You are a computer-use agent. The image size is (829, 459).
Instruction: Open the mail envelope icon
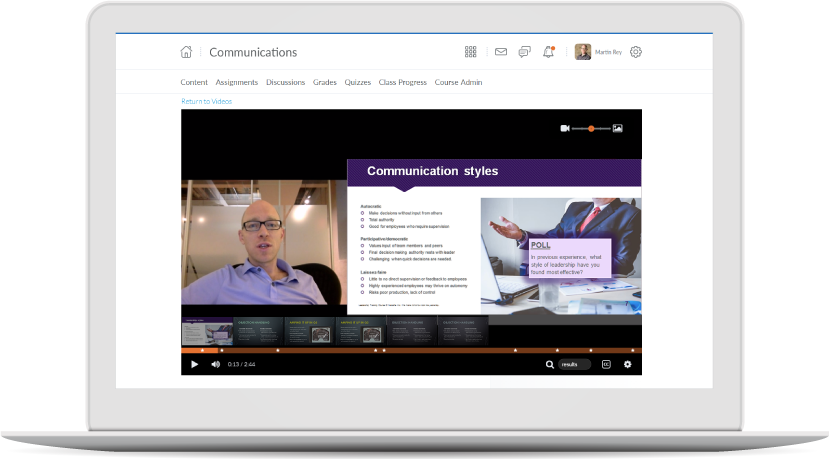point(501,52)
